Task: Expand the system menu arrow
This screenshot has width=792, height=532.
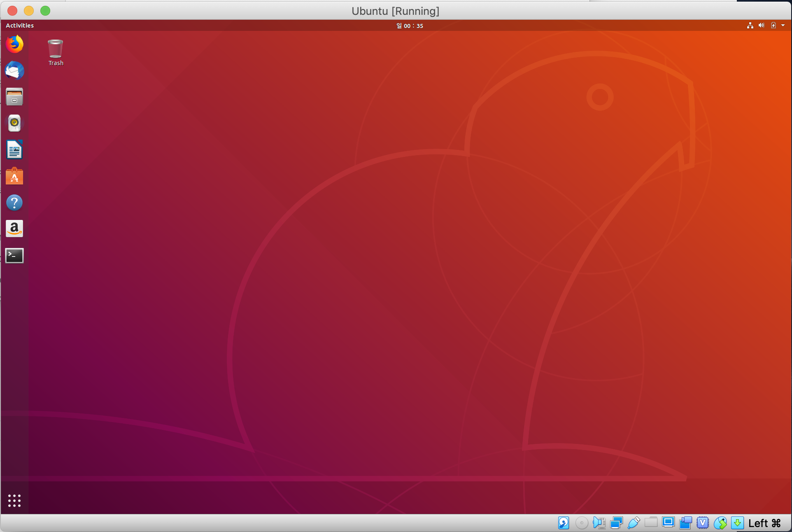Action: coord(783,26)
